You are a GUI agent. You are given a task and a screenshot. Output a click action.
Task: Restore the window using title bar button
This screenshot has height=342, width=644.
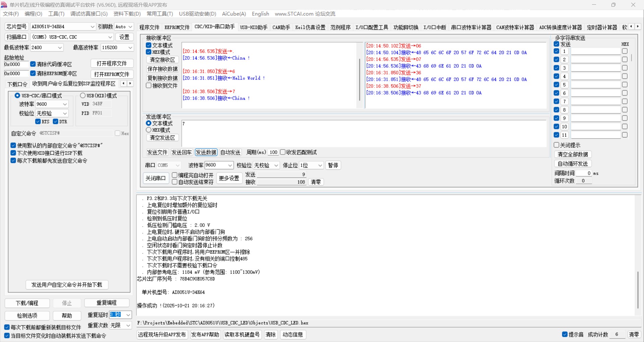click(613, 5)
